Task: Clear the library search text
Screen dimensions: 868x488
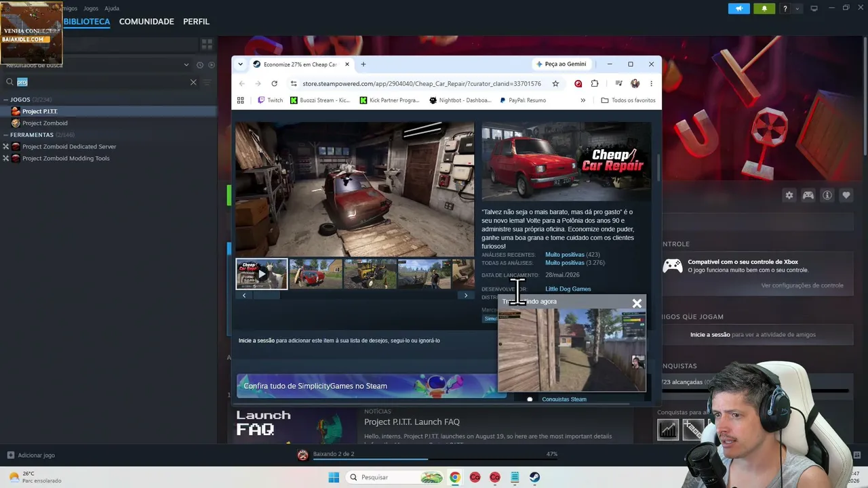Action: (193, 82)
